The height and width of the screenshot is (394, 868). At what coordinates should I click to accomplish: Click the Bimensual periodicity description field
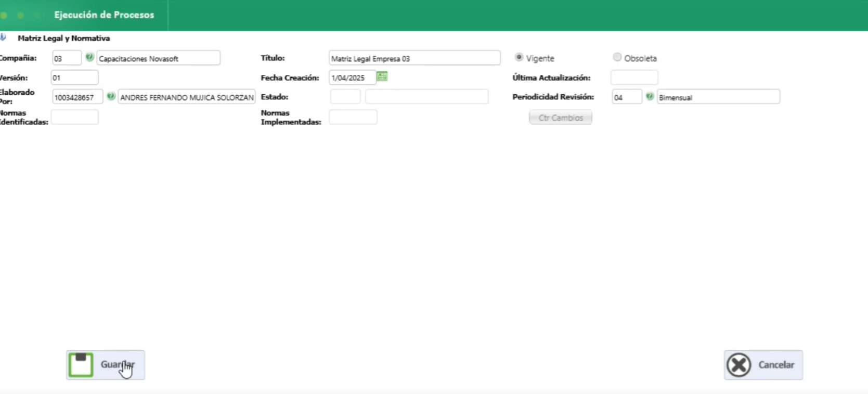(x=719, y=97)
